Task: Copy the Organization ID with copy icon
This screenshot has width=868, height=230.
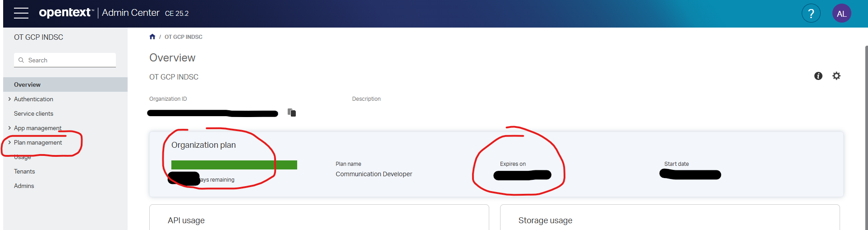Action: point(292,112)
